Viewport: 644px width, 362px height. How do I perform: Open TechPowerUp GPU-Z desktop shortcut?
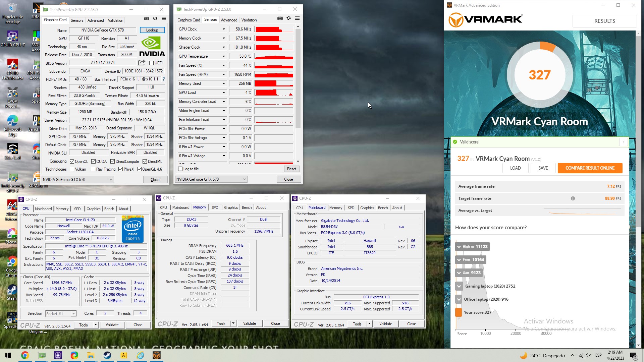12,183
